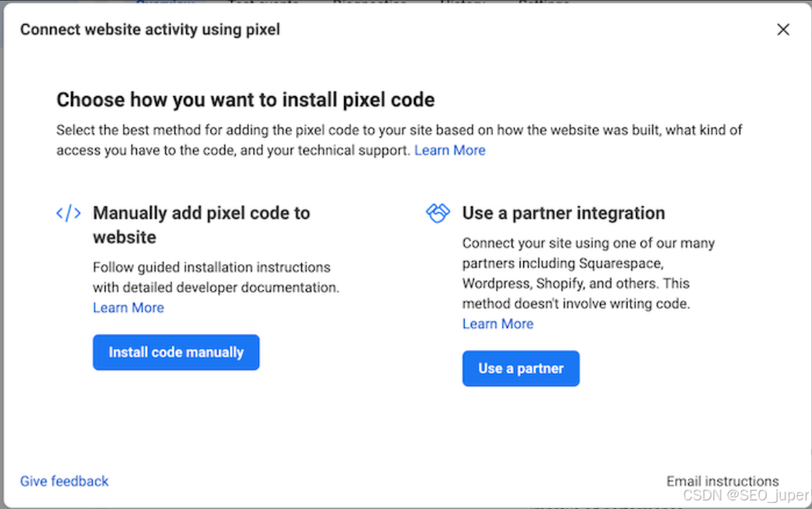Click the 'Follow guided installation instructions' text
Screen dimensions: 812x509
211,267
